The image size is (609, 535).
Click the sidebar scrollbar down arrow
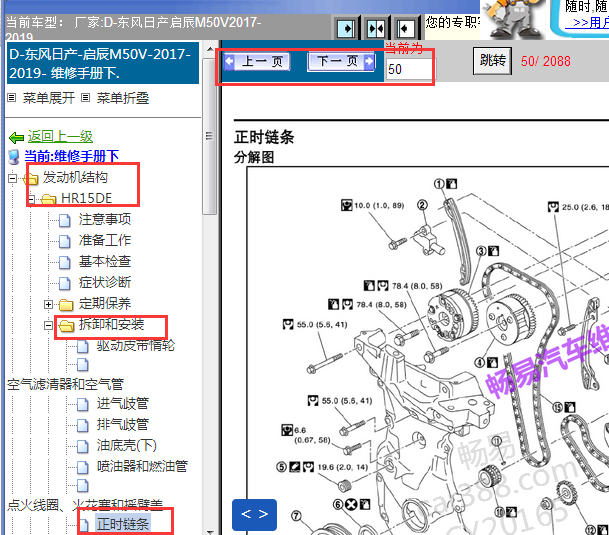click(x=210, y=531)
